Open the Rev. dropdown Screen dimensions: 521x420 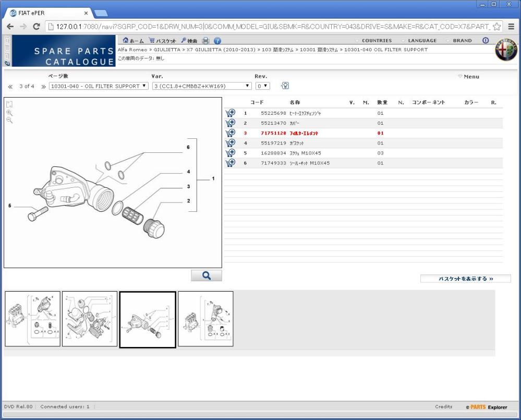(262, 86)
